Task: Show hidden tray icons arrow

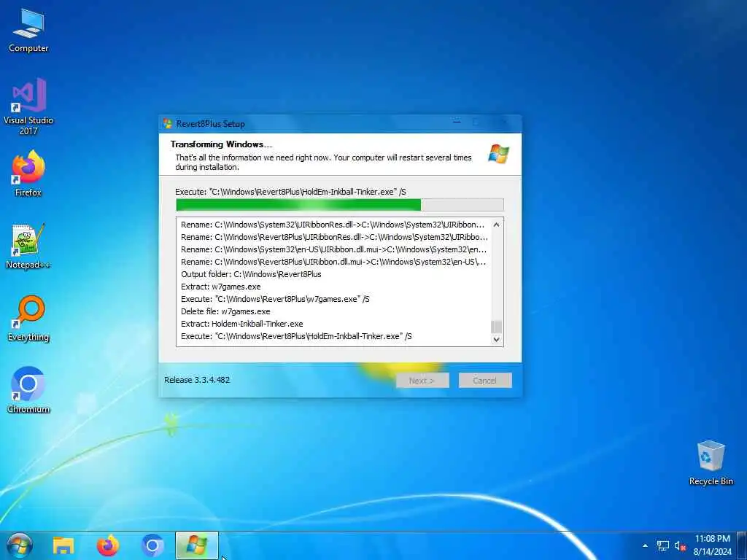Action: [645, 545]
